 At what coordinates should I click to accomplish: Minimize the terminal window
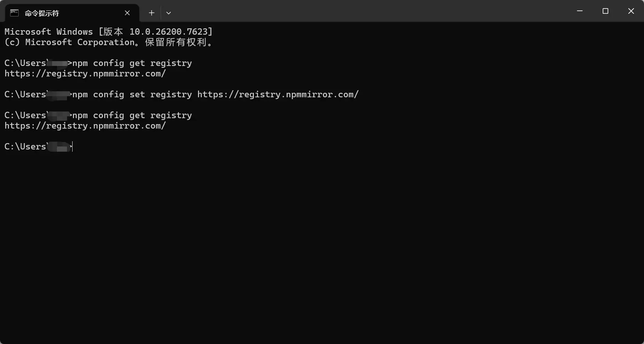point(580,11)
